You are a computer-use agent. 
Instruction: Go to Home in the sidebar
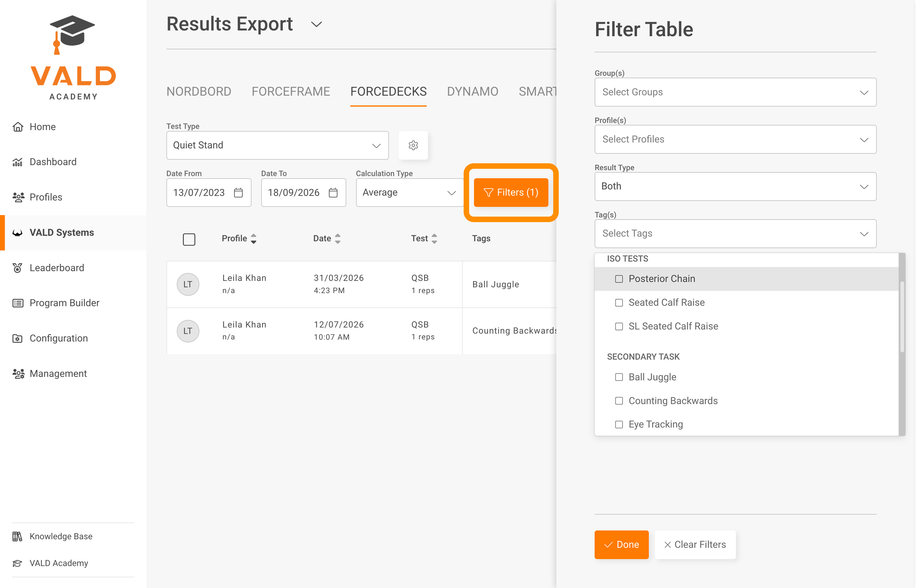pyautogui.click(x=73, y=127)
